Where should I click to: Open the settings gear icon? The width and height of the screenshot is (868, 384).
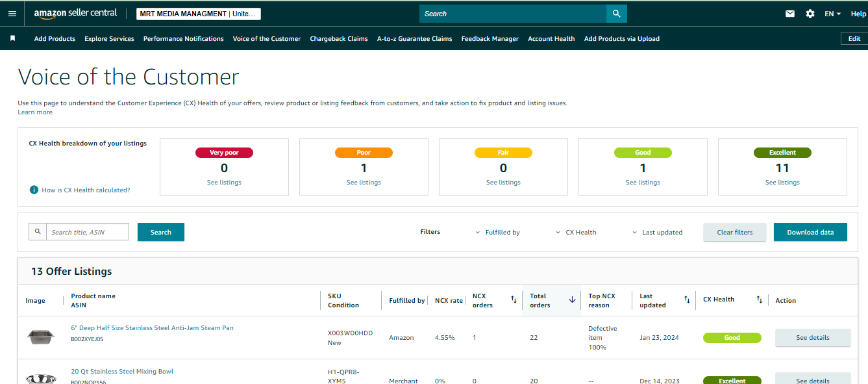pos(810,14)
